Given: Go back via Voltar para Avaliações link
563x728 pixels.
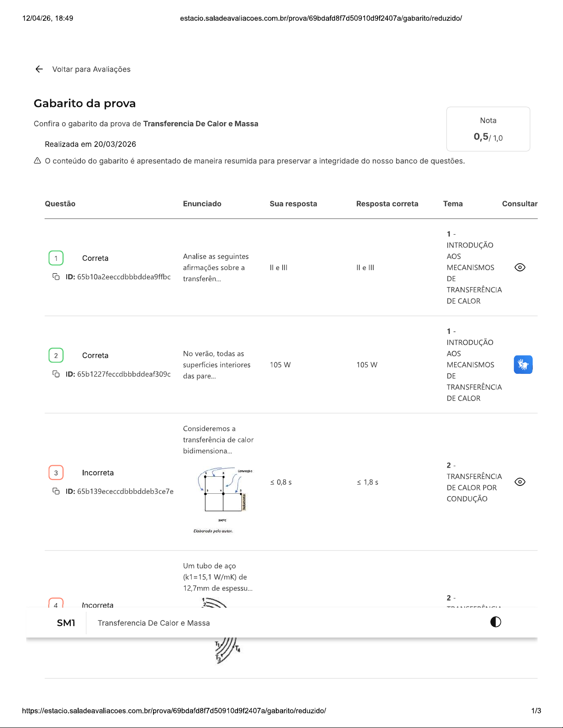Looking at the screenshot, I should 91,69.
